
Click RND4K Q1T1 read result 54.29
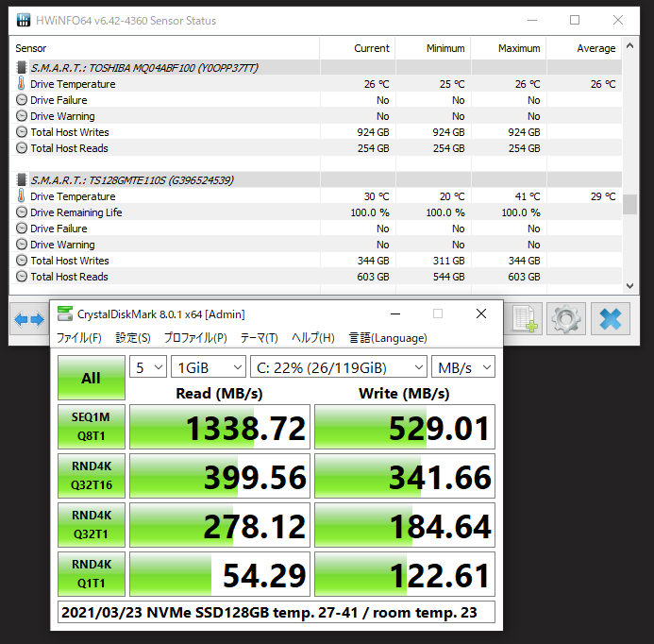[x=220, y=574]
